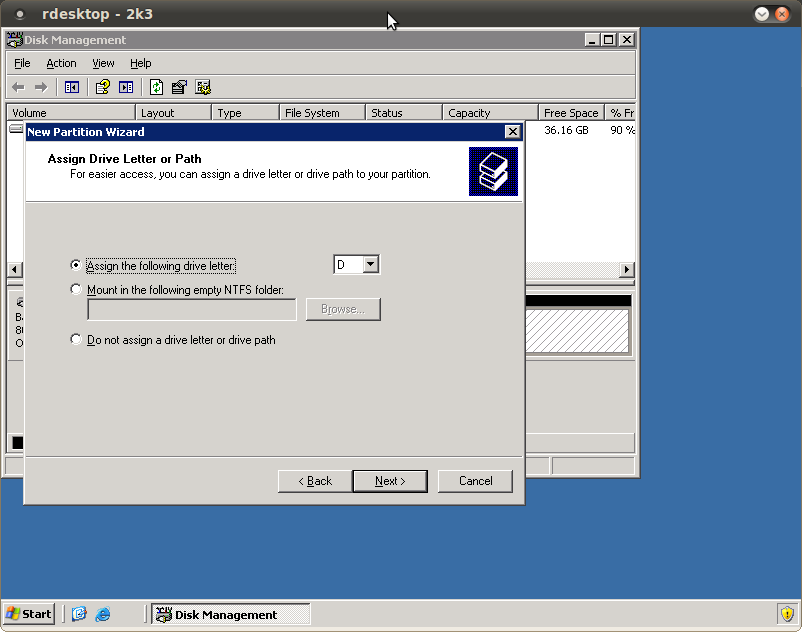Click the Back arrow toolbar icon
This screenshot has width=802, height=632.
coord(18,87)
